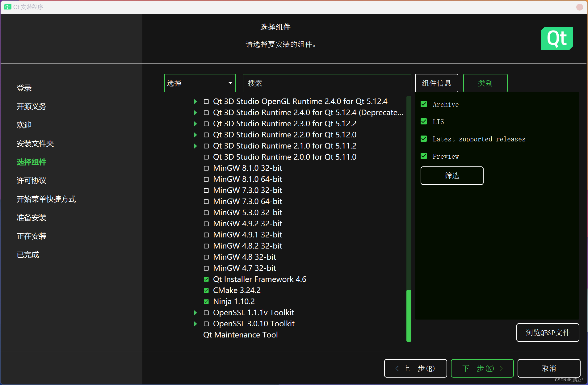The width and height of the screenshot is (588, 385).
Task: Proceed with 下一步(N) button
Action: tap(482, 368)
